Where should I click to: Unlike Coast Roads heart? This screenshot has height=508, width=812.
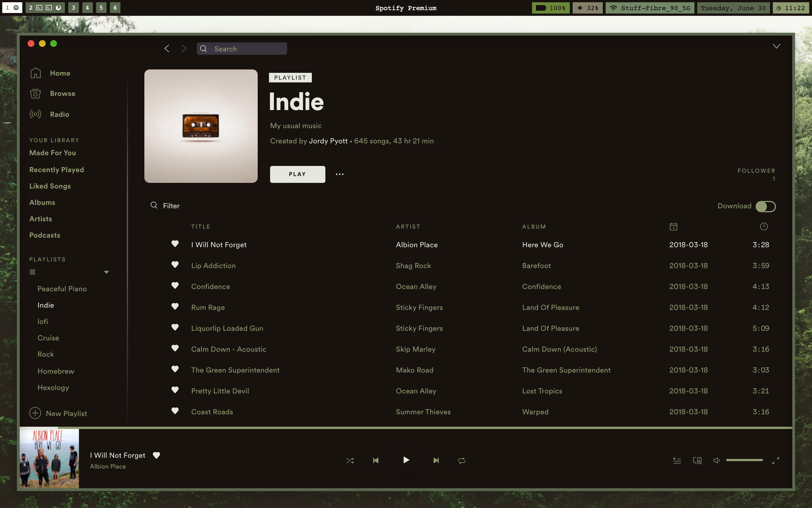click(175, 411)
